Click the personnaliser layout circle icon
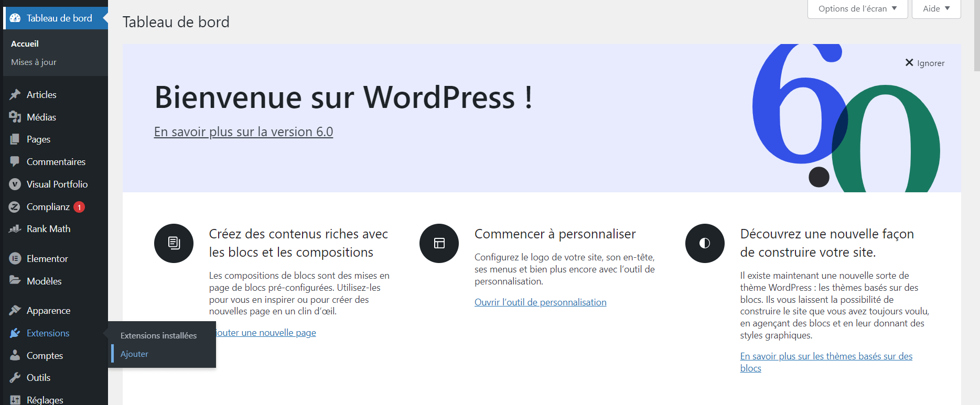Viewport: 980px width, 405px height. [439, 243]
